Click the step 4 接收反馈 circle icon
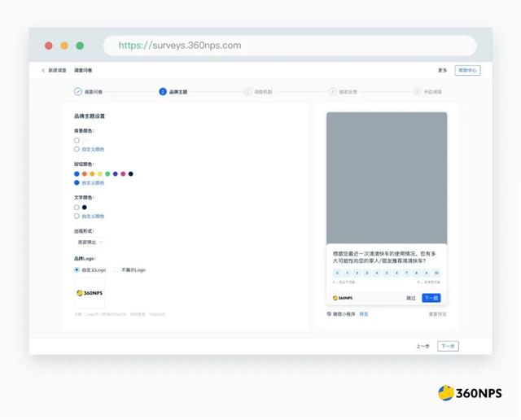Image resolution: width=521 pixels, height=420 pixels. click(x=332, y=92)
